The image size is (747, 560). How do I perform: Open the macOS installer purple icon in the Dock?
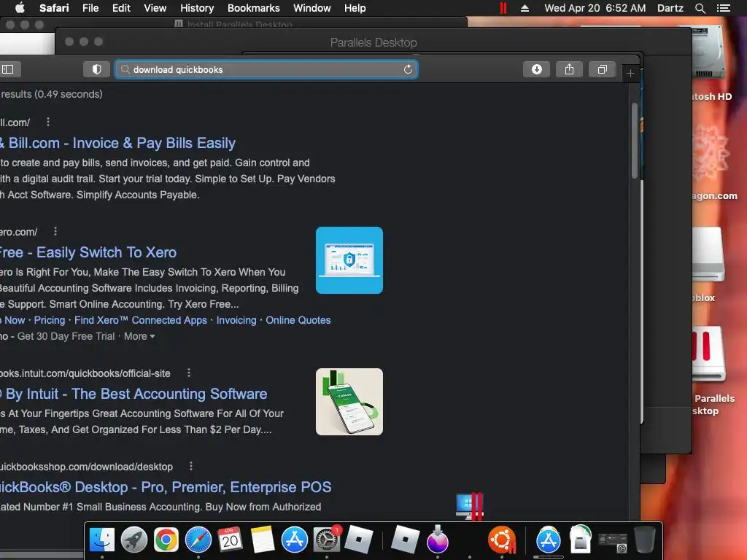[438, 540]
